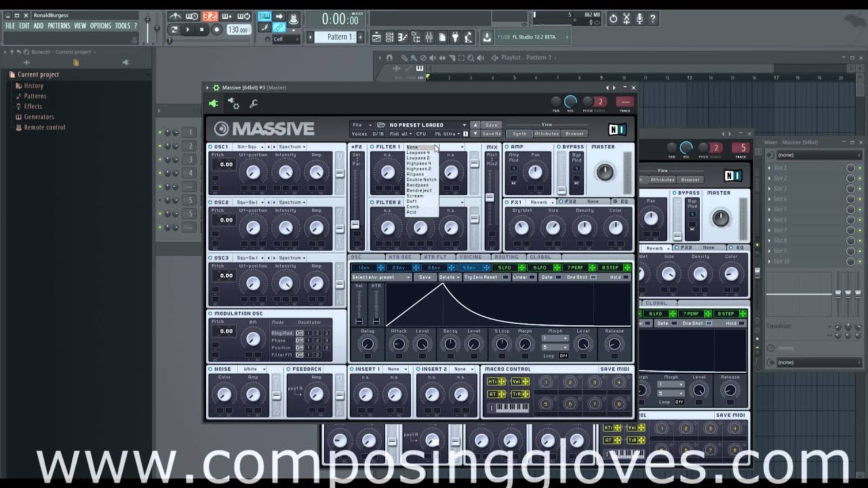Click the KTr macro drag handle
The width and height of the screenshot is (868, 488).
coord(502,382)
